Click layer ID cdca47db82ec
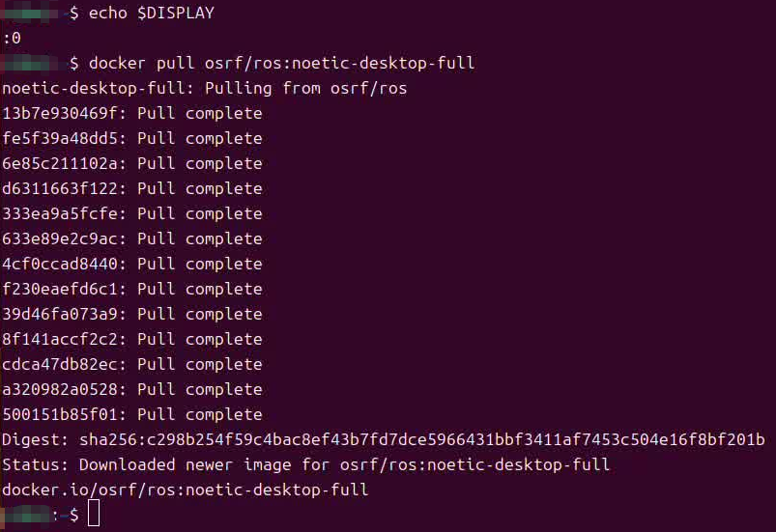The width and height of the screenshot is (776, 532). pyautogui.click(x=60, y=364)
